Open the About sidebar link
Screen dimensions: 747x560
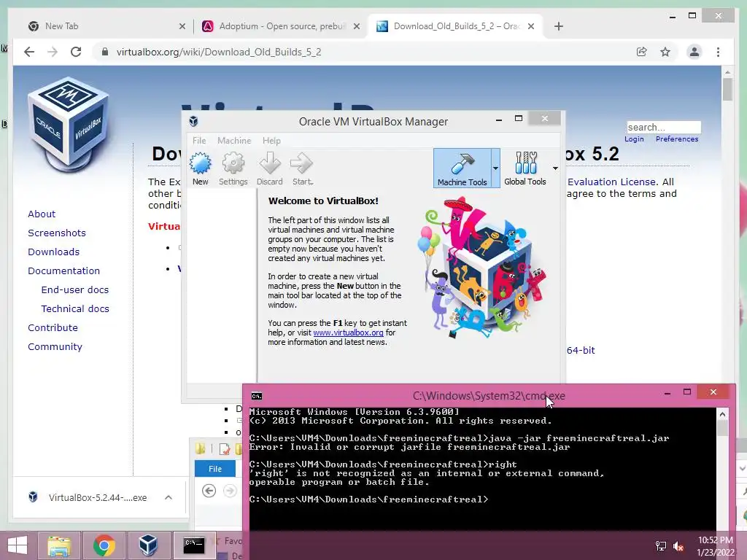click(42, 214)
